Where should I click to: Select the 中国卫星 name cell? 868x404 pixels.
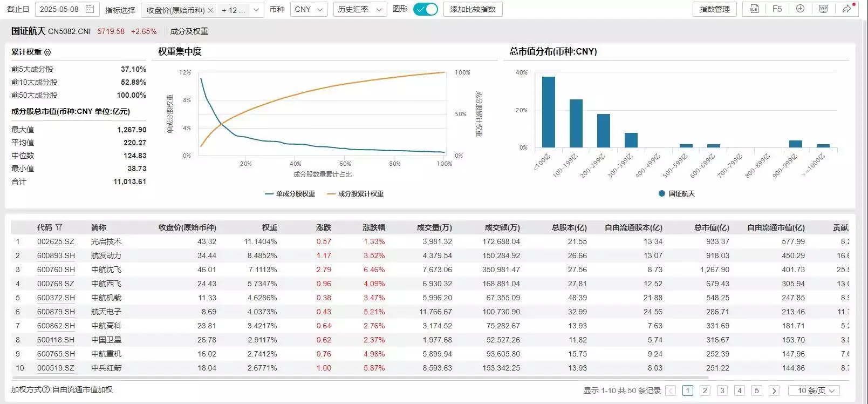(x=106, y=340)
